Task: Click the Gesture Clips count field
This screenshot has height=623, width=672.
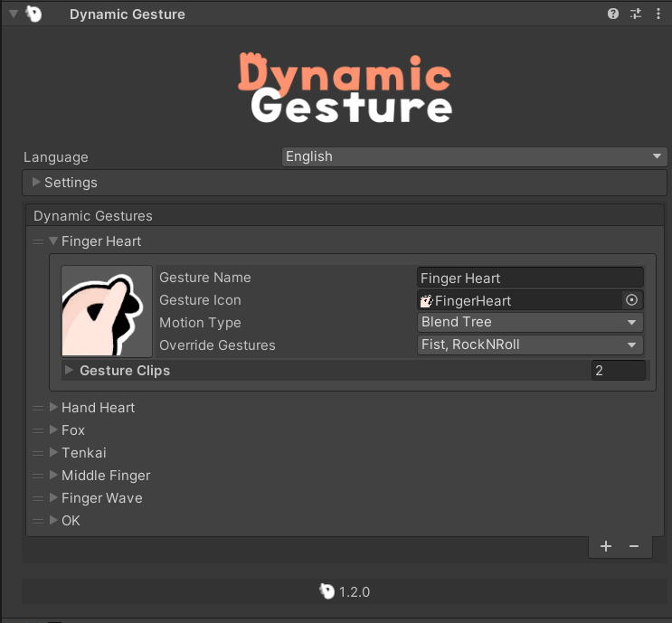Action: pyautogui.click(x=619, y=371)
